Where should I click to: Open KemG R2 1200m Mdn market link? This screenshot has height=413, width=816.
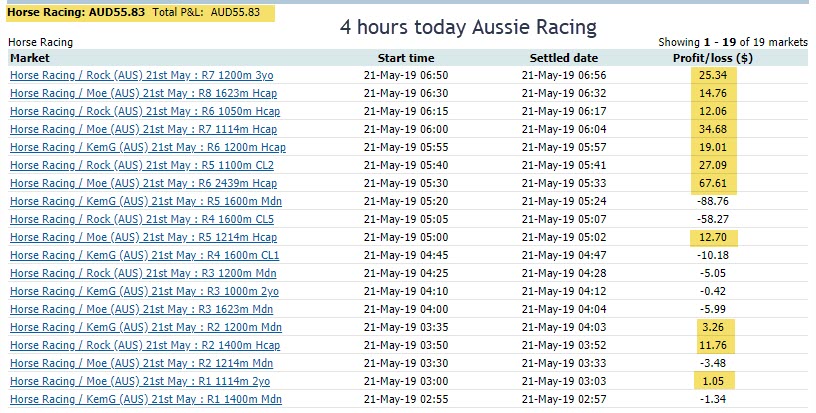pyautogui.click(x=146, y=327)
